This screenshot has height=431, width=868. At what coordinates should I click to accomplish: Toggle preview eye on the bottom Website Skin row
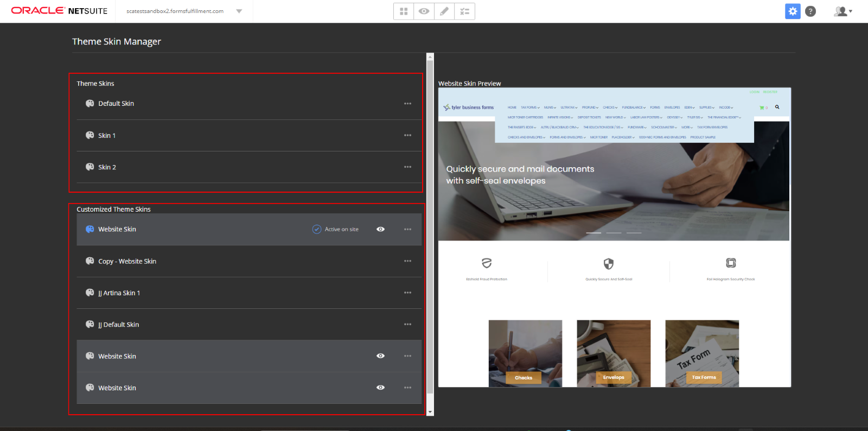[381, 388]
